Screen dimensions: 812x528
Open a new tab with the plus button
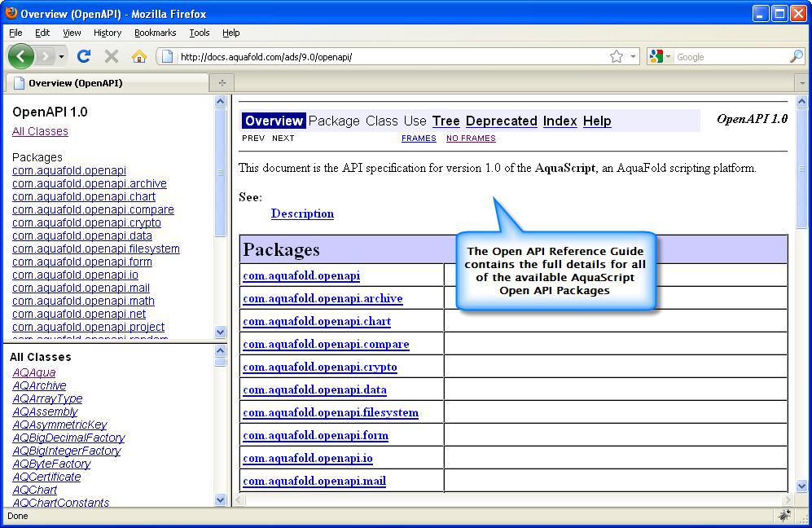[x=222, y=83]
